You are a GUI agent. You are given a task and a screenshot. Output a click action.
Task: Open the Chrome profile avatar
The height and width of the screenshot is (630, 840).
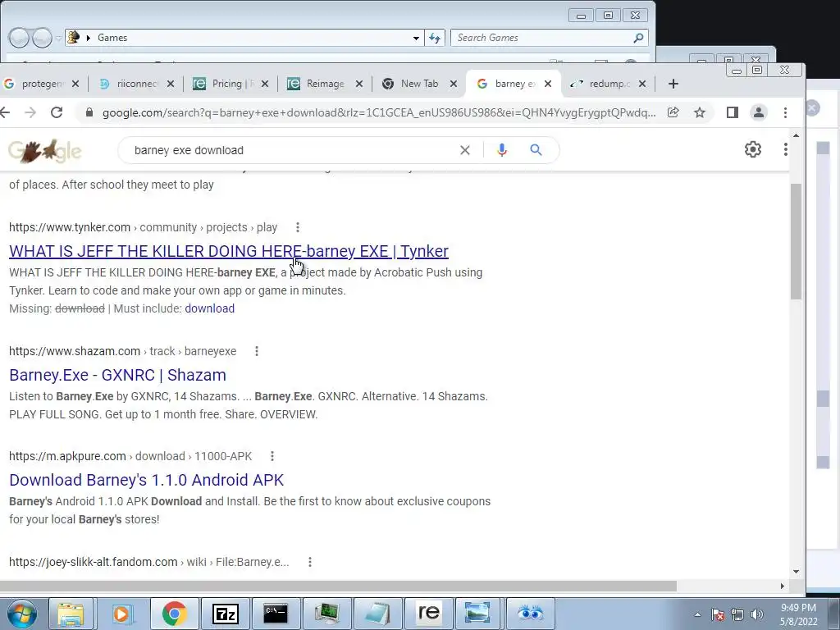point(759,112)
